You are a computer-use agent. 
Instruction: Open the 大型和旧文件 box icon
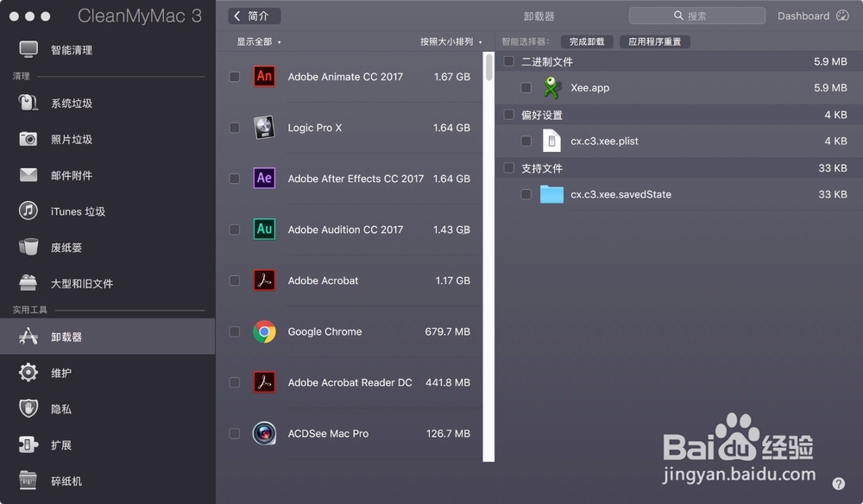tap(28, 283)
